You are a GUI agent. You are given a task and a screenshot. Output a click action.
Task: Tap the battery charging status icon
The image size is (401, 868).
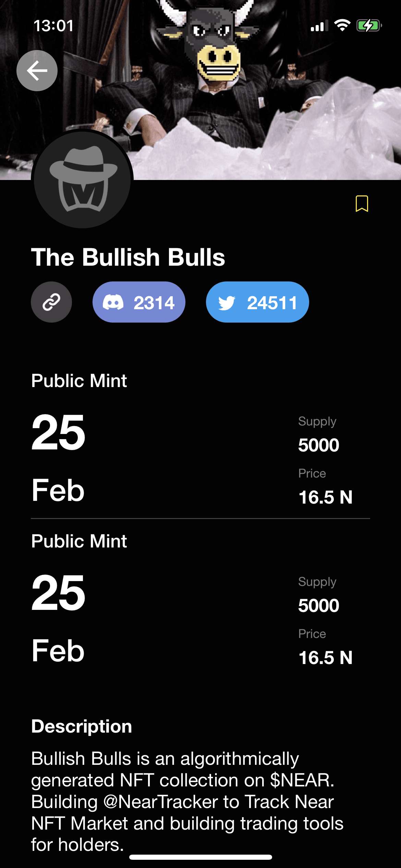[369, 25]
